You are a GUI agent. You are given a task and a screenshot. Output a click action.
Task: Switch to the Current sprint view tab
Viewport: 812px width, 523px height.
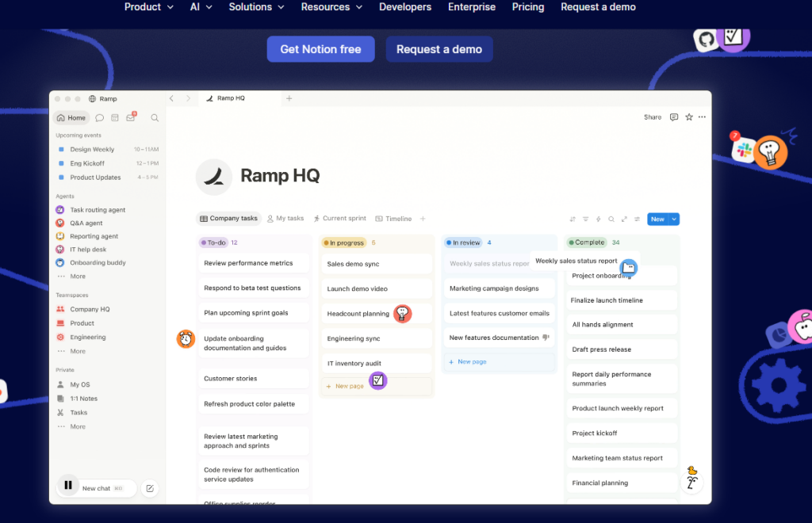point(339,218)
